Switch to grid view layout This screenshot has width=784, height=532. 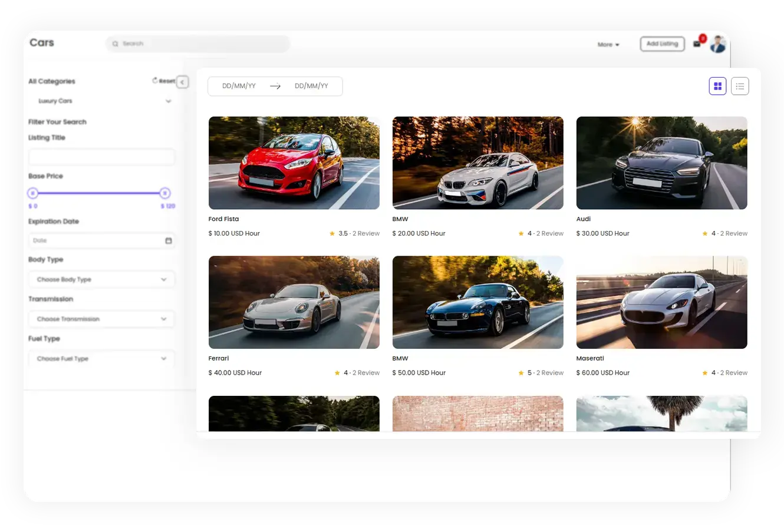pos(717,86)
